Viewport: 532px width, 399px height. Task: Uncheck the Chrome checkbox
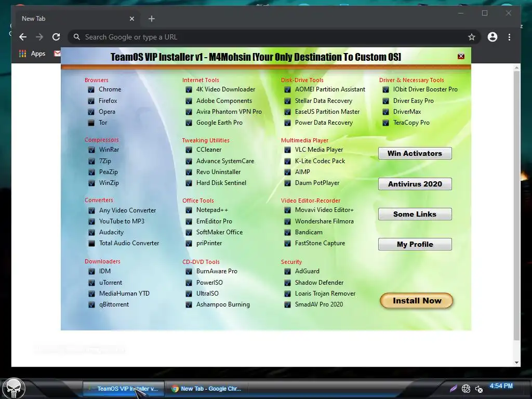(91, 89)
